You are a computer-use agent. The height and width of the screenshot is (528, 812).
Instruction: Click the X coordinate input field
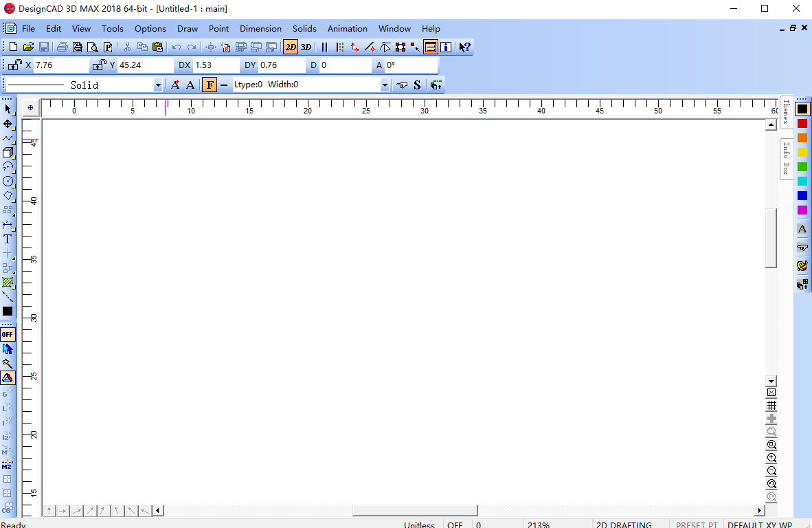click(x=62, y=65)
